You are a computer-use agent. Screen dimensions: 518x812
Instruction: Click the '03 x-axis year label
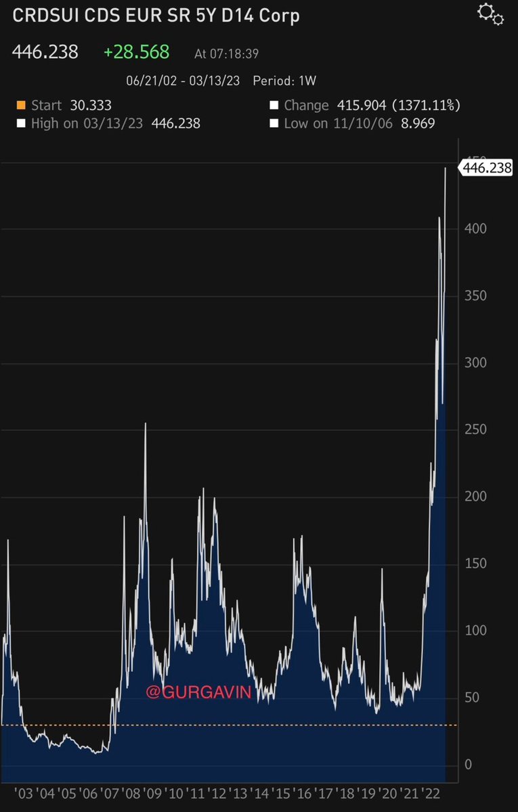24,794
